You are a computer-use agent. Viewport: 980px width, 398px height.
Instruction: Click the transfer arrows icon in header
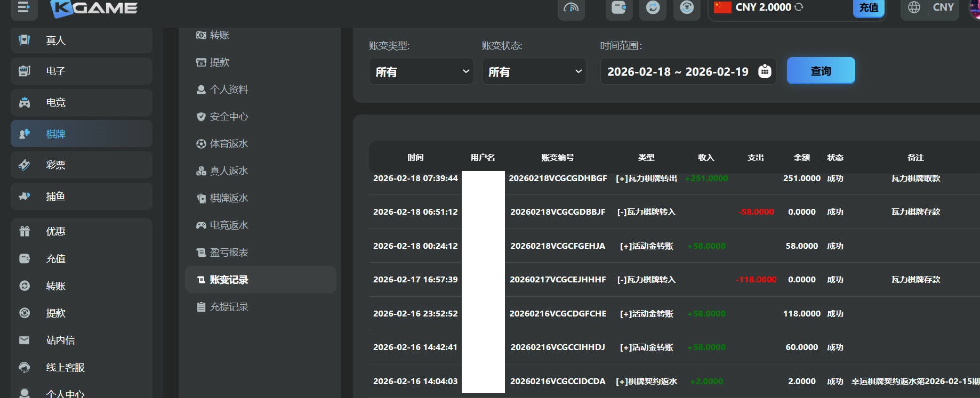pyautogui.click(x=653, y=8)
